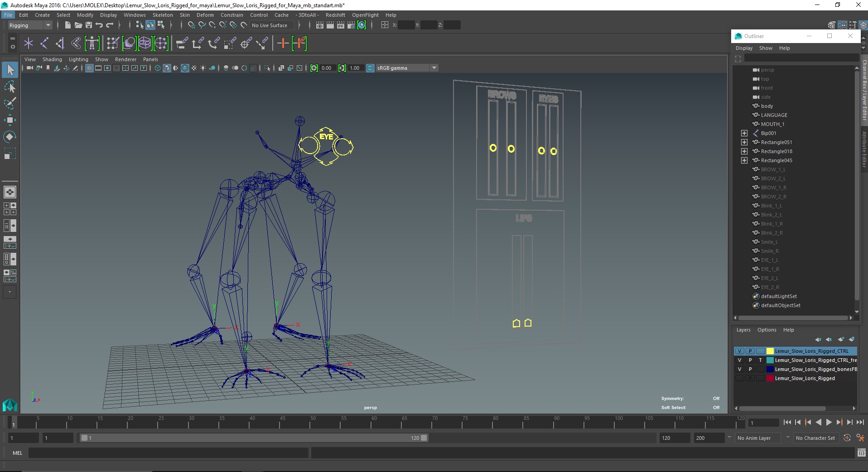Open the Deform menu

click(x=205, y=15)
